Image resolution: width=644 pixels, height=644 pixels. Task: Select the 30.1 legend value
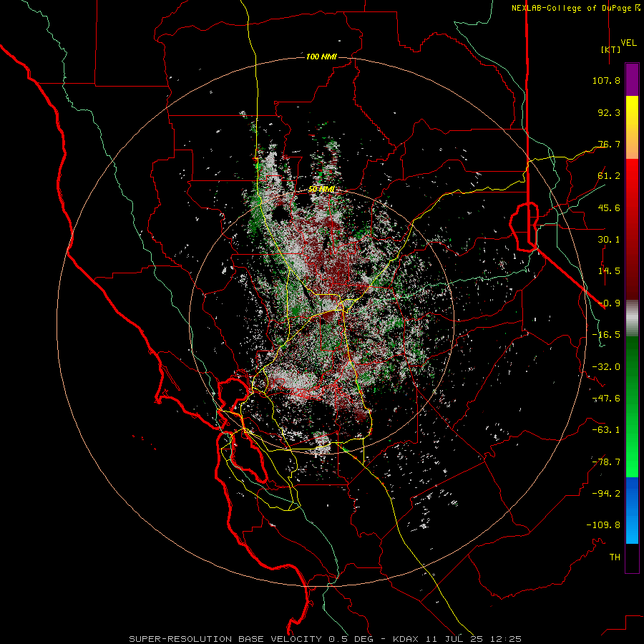pos(609,240)
